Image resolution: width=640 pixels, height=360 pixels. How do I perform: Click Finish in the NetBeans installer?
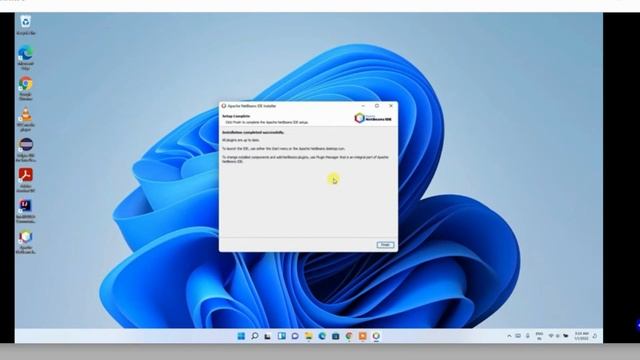tap(385, 244)
